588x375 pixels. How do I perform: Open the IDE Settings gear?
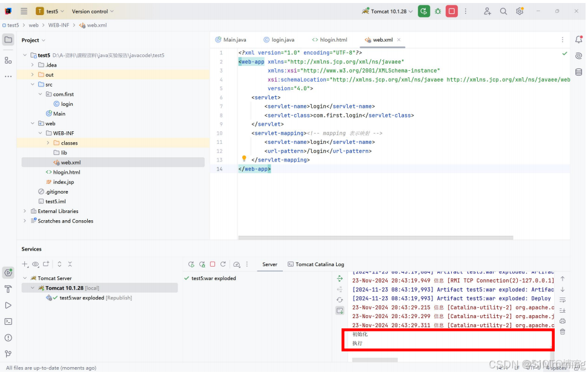click(520, 11)
